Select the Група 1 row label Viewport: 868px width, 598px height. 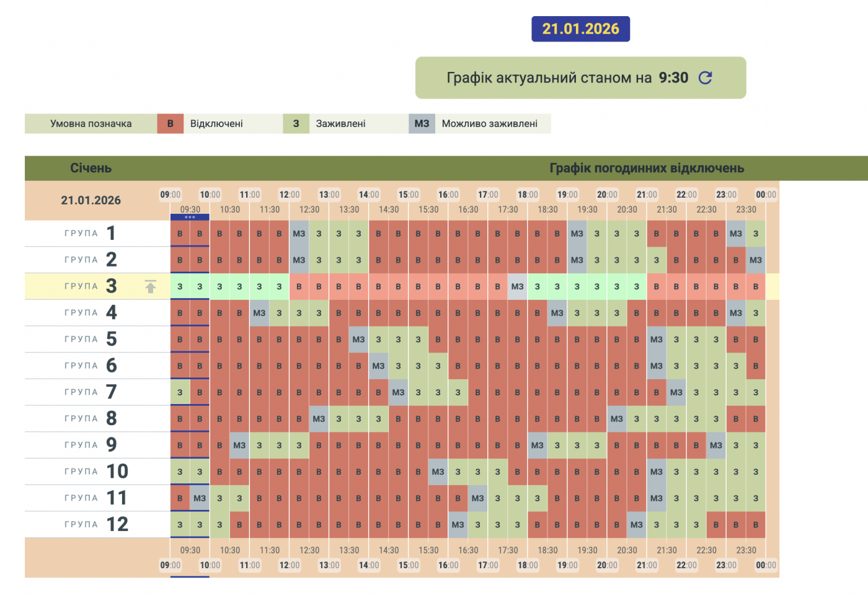pos(91,234)
